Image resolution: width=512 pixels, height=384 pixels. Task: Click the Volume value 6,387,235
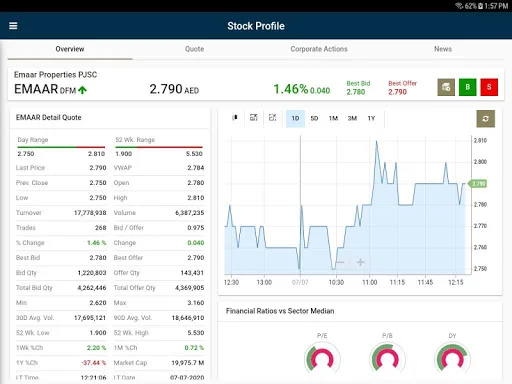tap(190, 213)
